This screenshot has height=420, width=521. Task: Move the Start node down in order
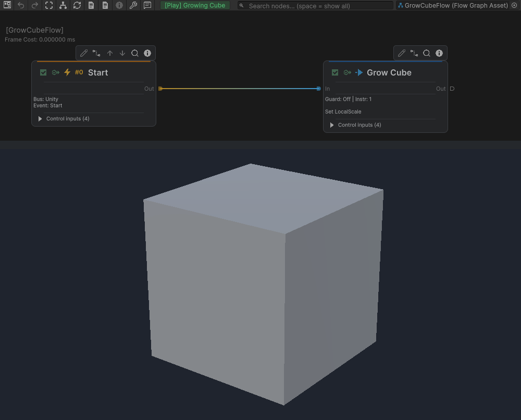(x=122, y=53)
